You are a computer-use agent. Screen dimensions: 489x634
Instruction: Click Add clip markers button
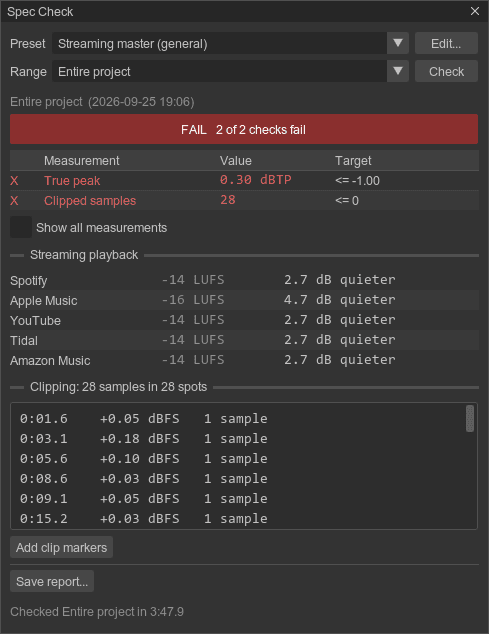[x=61, y=547]
